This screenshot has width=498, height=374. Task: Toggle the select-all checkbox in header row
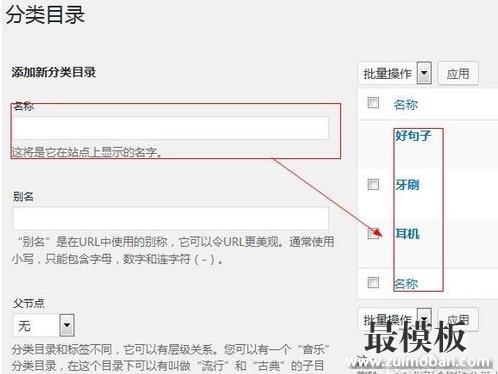pos(373,103)
